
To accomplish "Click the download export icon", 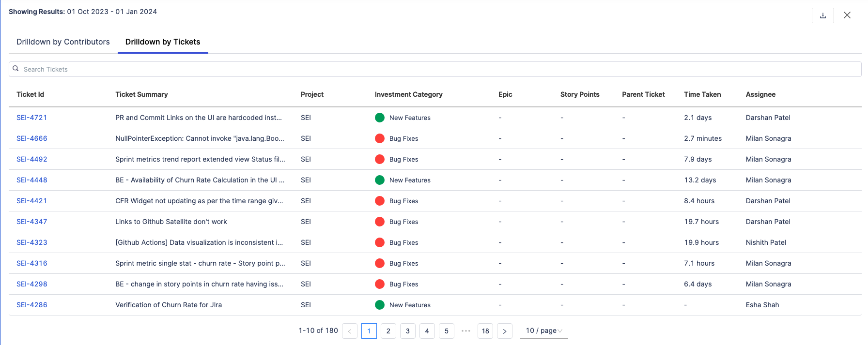I will click(x=822, y=15).
